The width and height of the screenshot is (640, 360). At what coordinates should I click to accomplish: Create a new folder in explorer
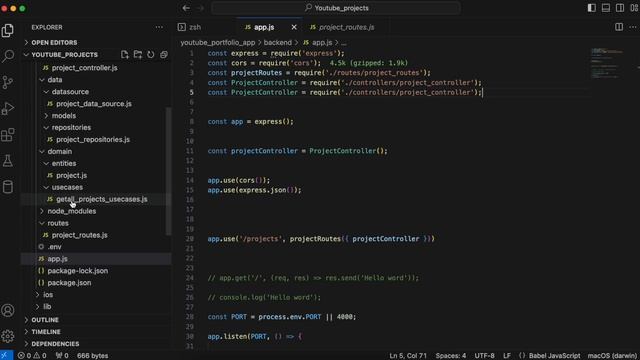click(138, 55)
